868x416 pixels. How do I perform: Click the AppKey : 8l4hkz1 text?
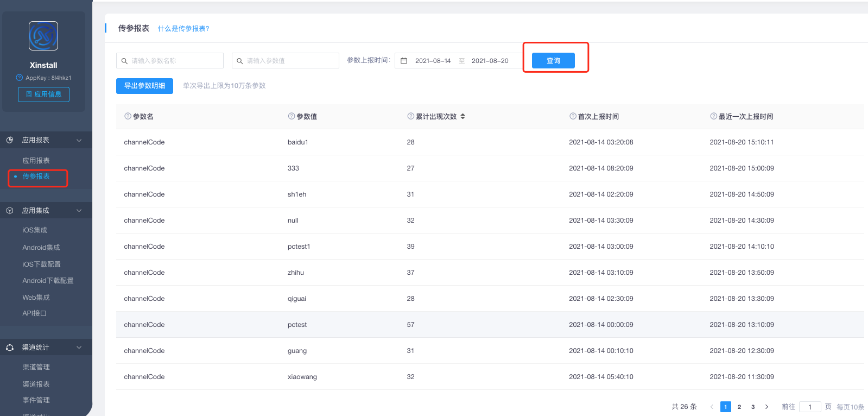(48, 78)
